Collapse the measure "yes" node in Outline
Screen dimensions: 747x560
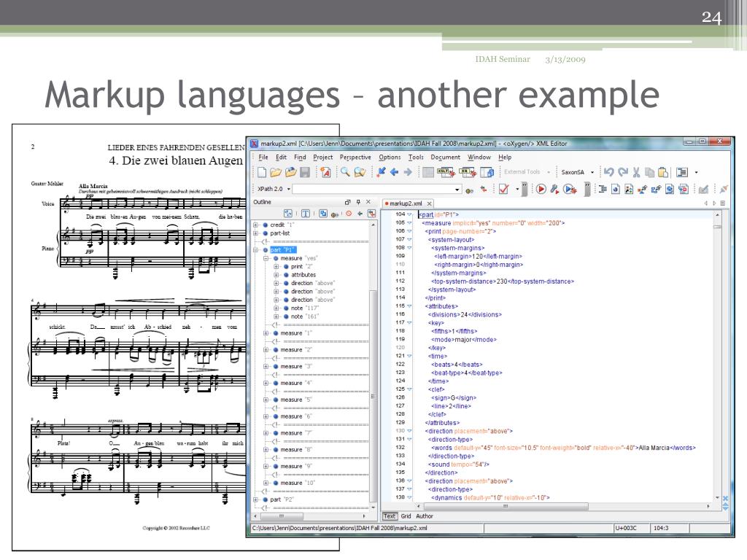click(266, 258)
